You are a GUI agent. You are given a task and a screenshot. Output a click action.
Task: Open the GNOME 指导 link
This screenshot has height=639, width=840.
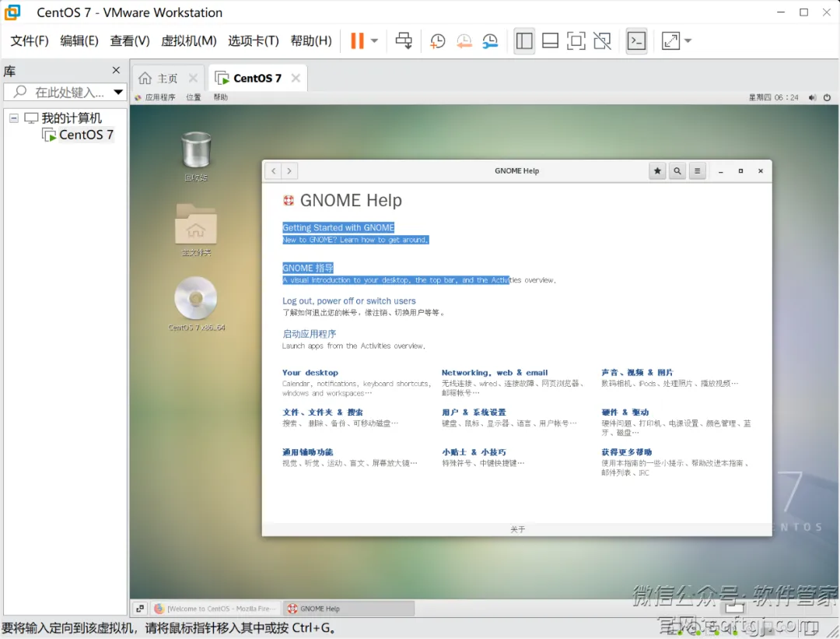pyautogui.click(x=307, y=268)
